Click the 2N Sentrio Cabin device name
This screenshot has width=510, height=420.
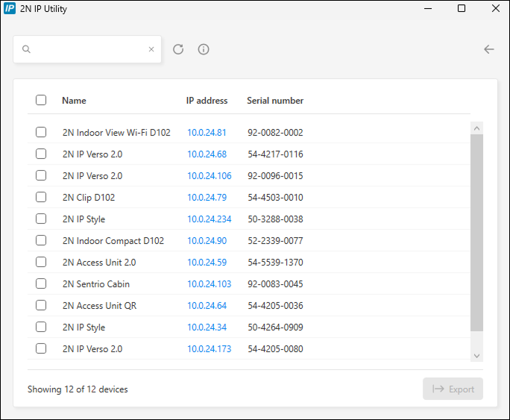[x=96, y=284]
